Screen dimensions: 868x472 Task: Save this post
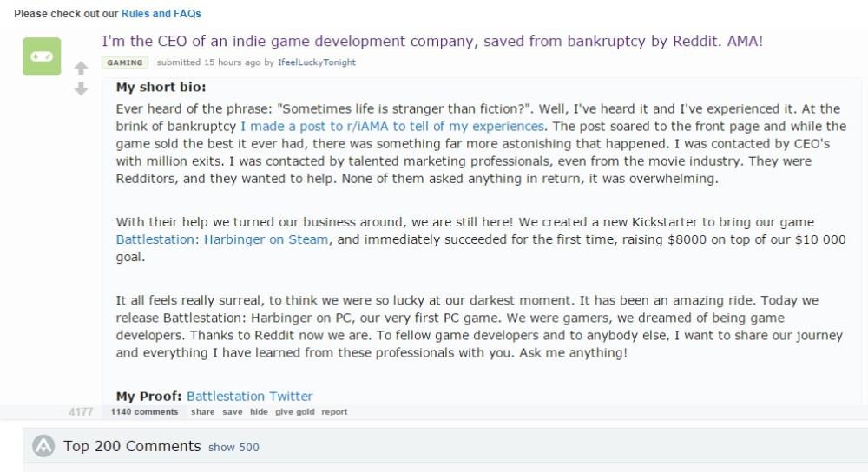click(233, 411)
